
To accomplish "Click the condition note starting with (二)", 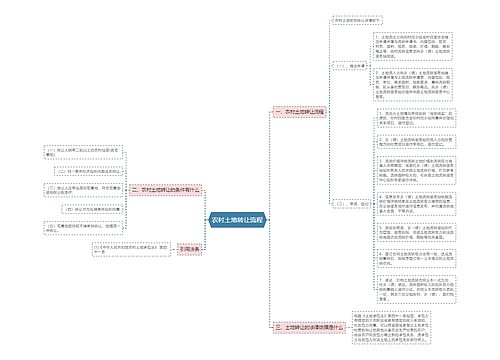I will tap(88, 171).
